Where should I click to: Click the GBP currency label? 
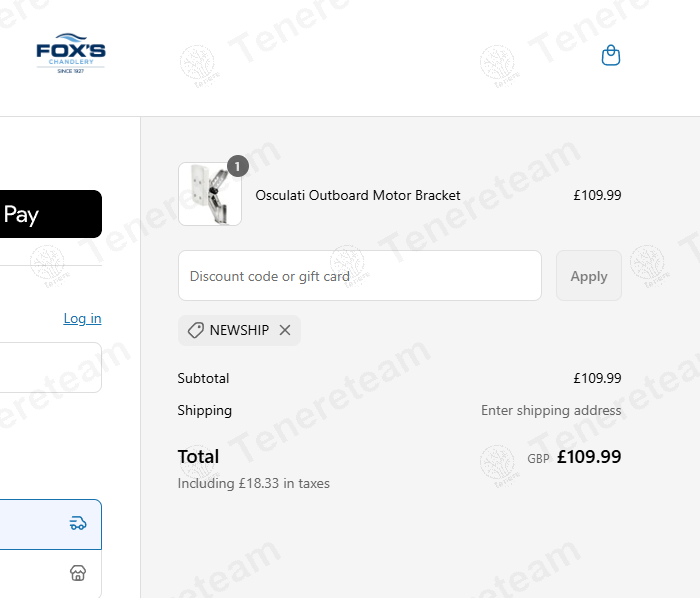538,459
